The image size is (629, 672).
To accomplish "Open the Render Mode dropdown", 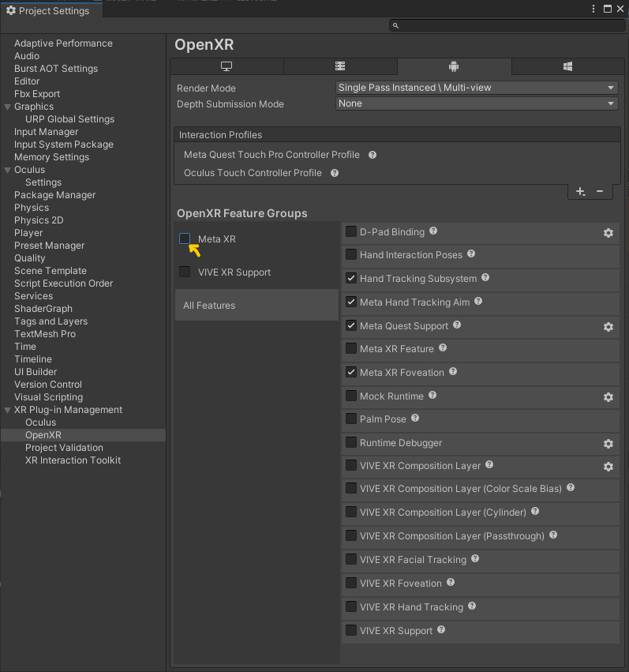I will click(x=476, y=87).
